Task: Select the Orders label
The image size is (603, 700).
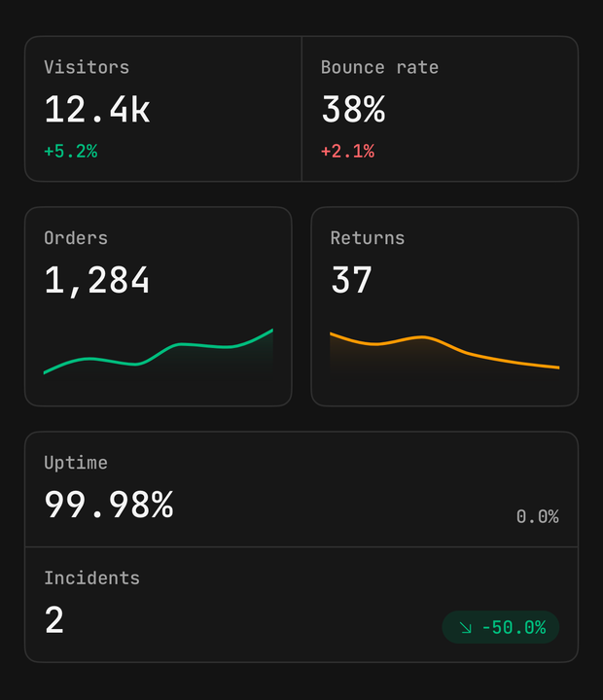Action: [x=76, y=238]
